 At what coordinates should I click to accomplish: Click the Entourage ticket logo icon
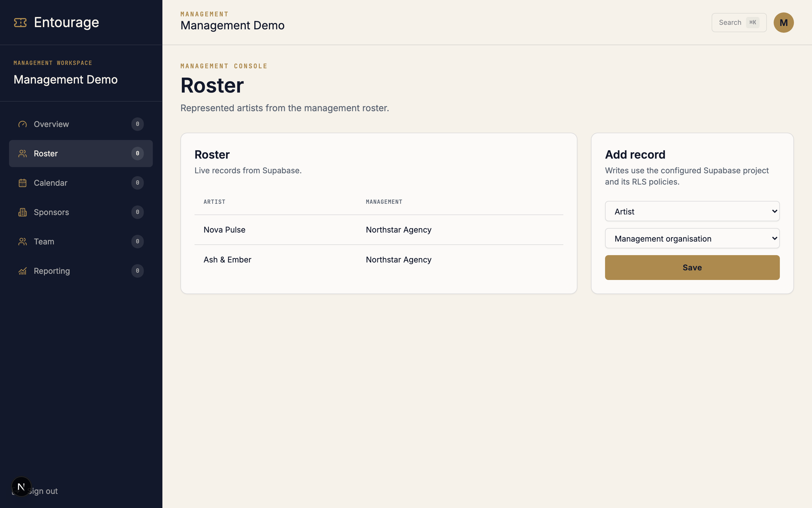point(20,23)
